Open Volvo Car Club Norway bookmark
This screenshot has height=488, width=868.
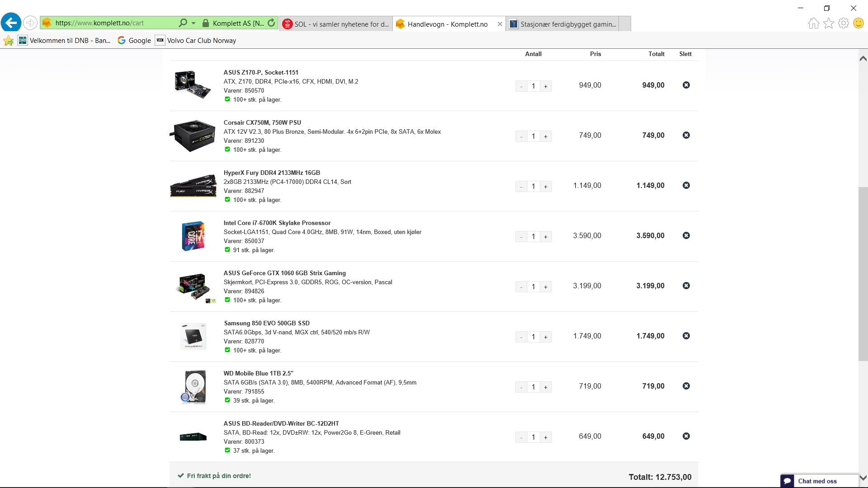click(196, 41)
